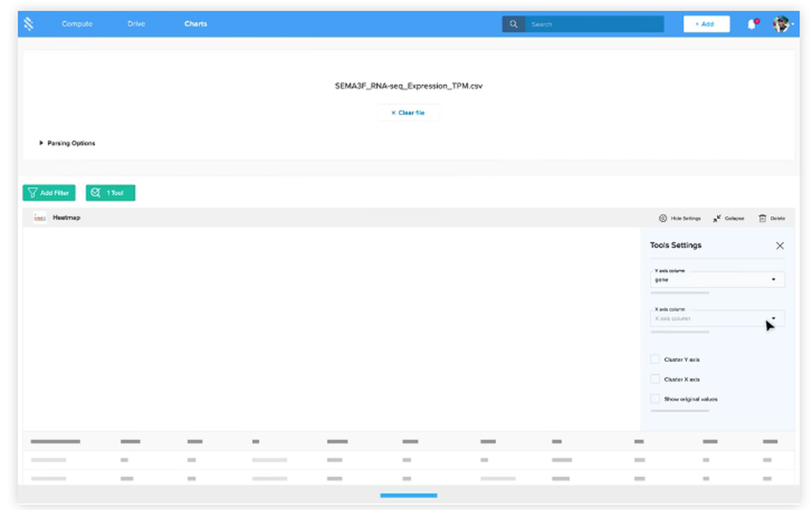
Task: Open the notifications bell icon
Action: point(749,24)
